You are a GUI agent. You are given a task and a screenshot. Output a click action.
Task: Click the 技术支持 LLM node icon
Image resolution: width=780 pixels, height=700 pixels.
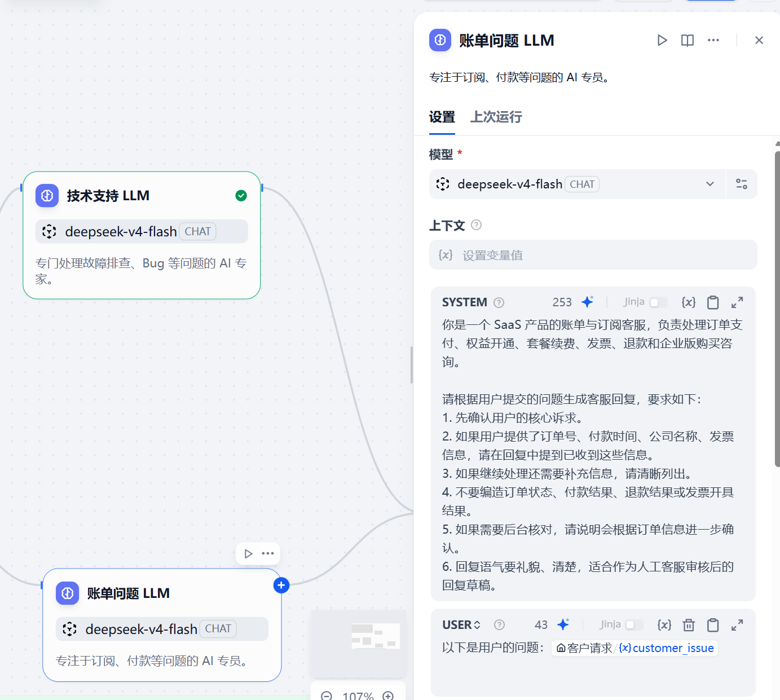[47, 196]
